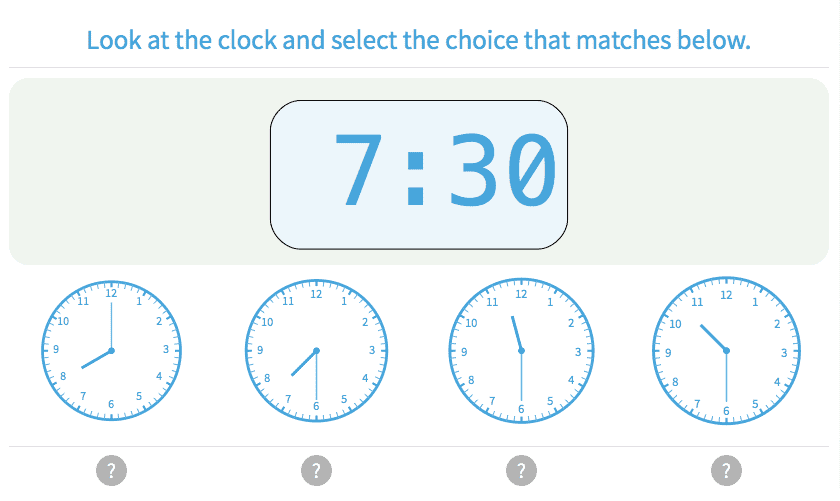Click number 9 on the 10:30 clock
Viewport: 840px width, 501px height.
point(670,351)
